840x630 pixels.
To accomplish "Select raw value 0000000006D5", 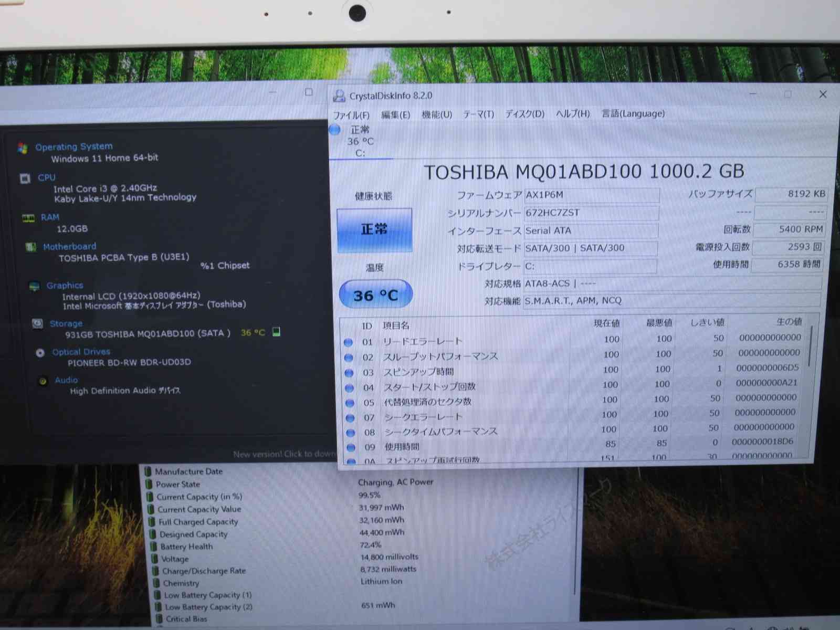I will click(768, 368).
